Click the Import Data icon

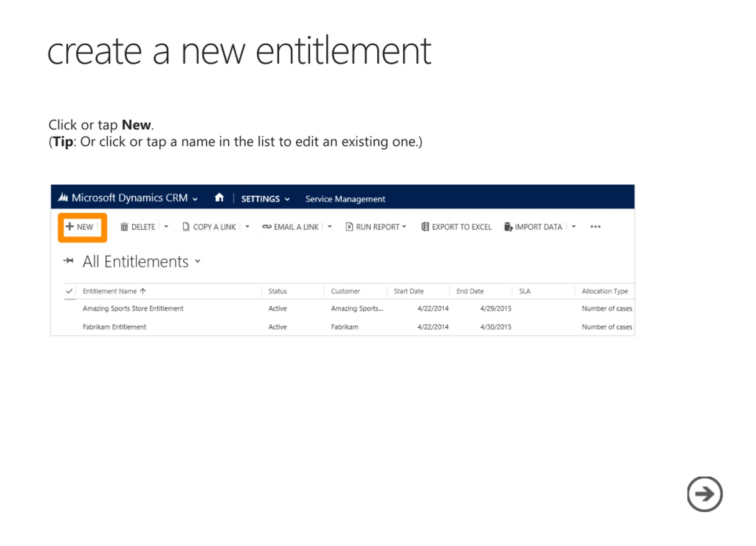(508, 227)
